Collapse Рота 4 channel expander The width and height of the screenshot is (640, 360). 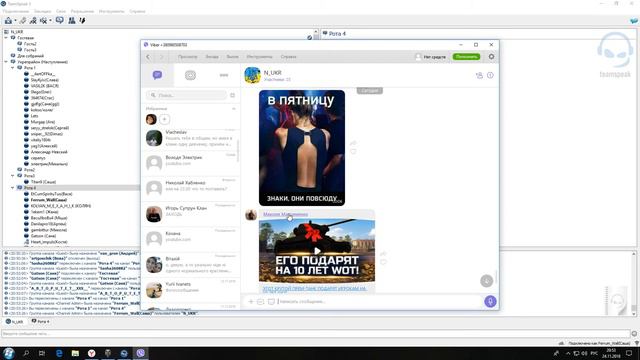(13, 188)
